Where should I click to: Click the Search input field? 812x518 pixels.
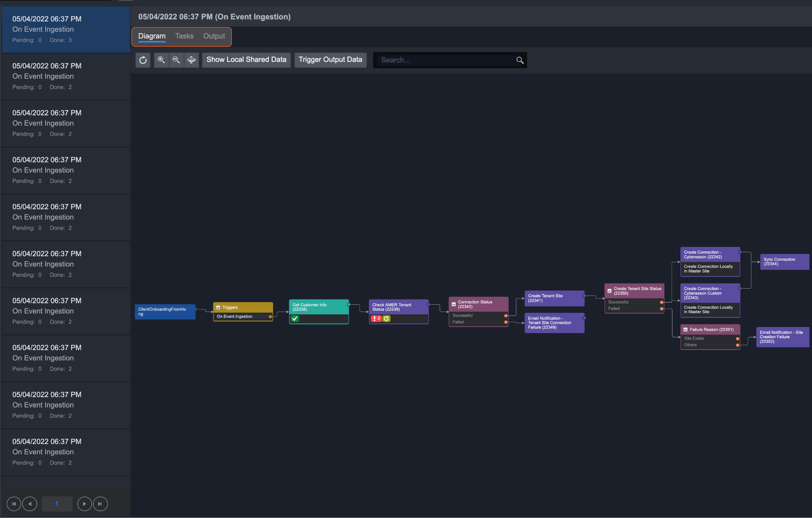tap(444, 60)
